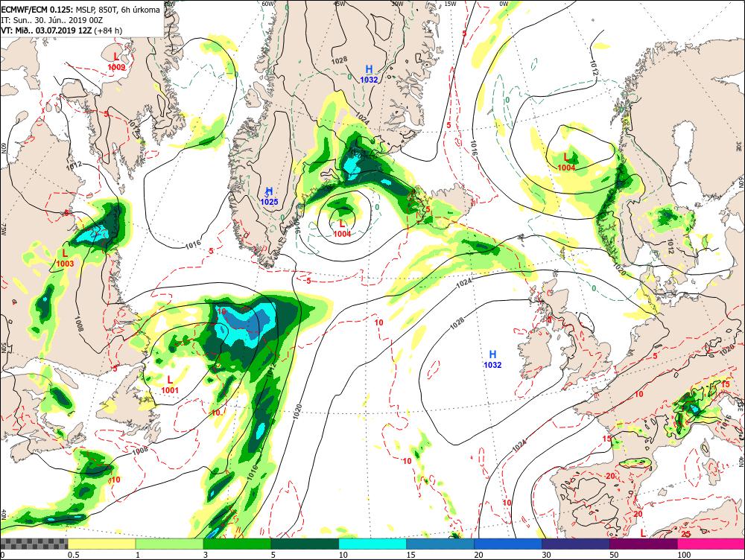Click the 'L 1001' low near Newfoundland
745x560 pixels.
[x=170, y=385]
